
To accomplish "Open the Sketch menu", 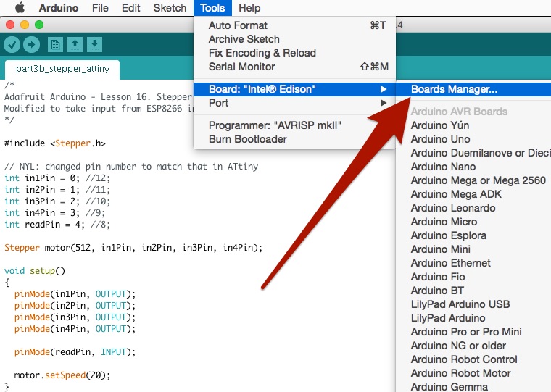I will pyautogui.click(x=170, y=8).
